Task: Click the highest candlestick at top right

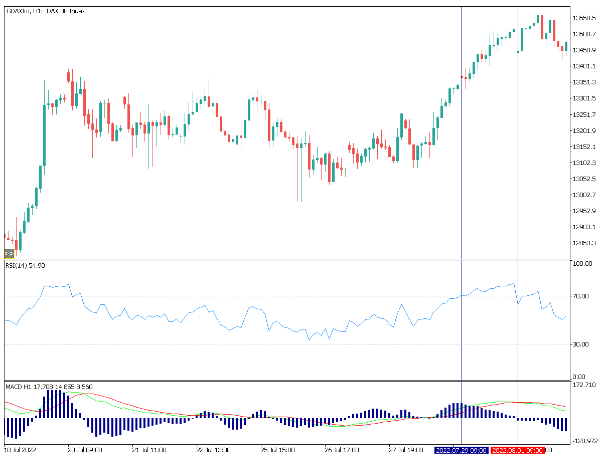Action: pos(539,20)
